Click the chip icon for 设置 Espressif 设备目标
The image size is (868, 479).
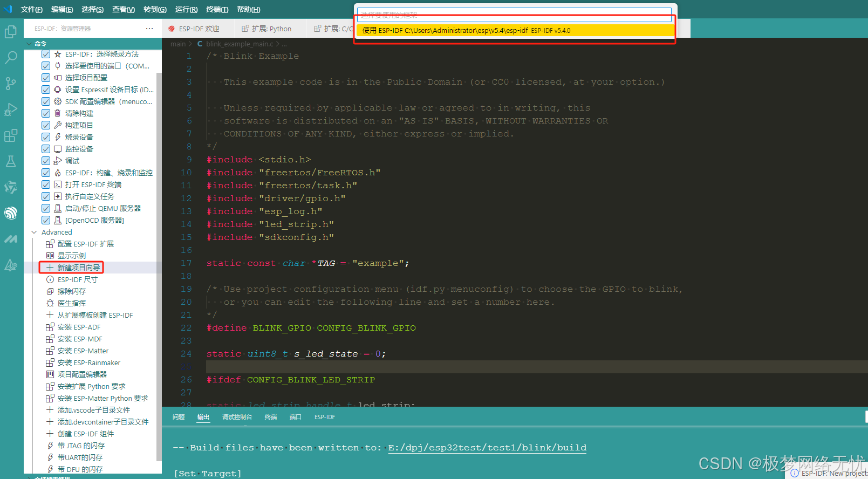coord(58,90)
